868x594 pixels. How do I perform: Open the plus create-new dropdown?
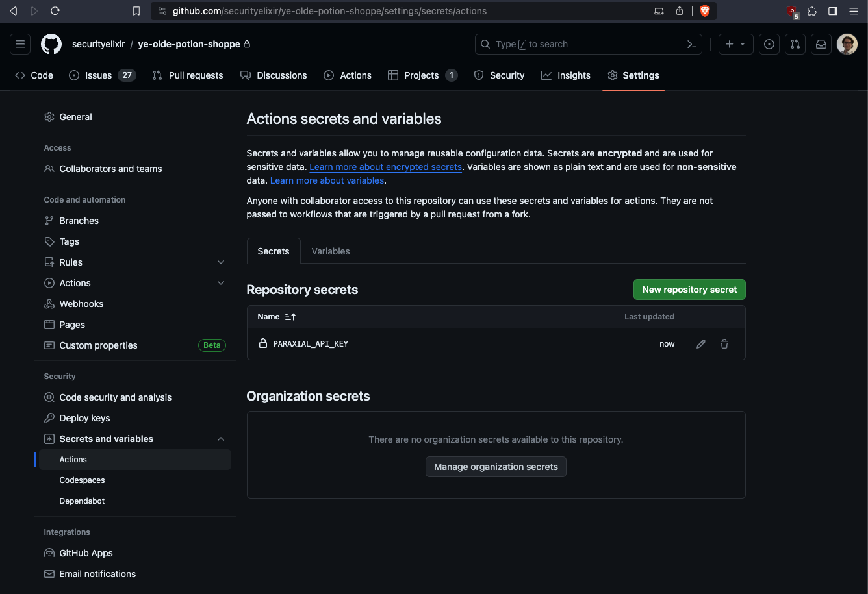point(735,43)
